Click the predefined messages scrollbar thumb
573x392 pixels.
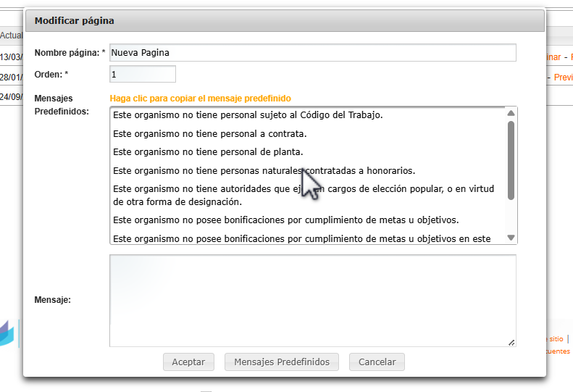click(x=511, y=159)
